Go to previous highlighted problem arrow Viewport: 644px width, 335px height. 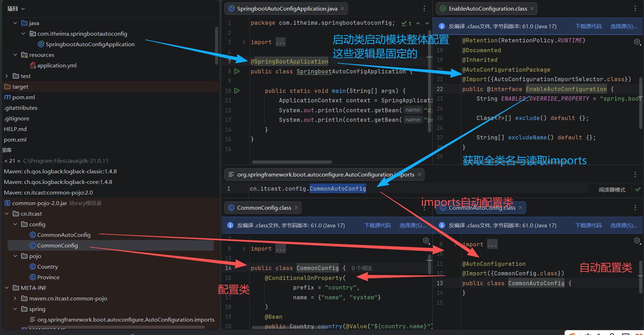pyautogui.click(x=418, y=23)
